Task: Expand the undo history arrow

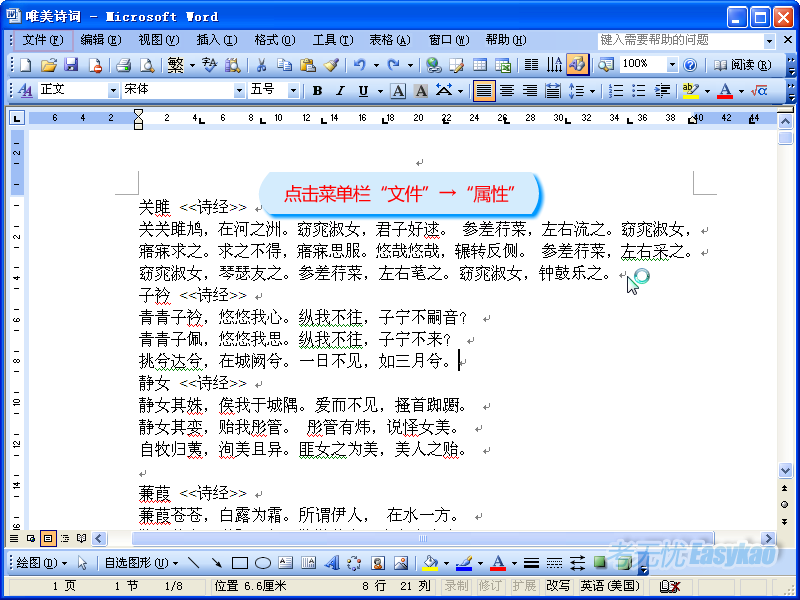Action: [376, 65]
